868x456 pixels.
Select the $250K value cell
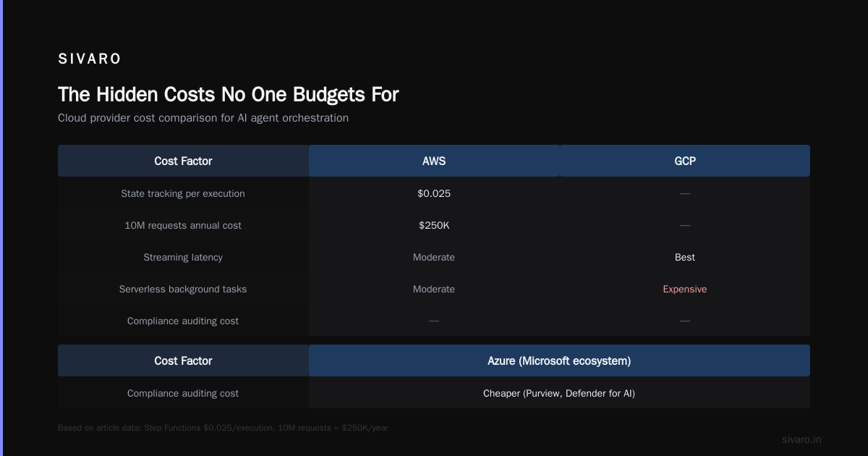[434, 225]
